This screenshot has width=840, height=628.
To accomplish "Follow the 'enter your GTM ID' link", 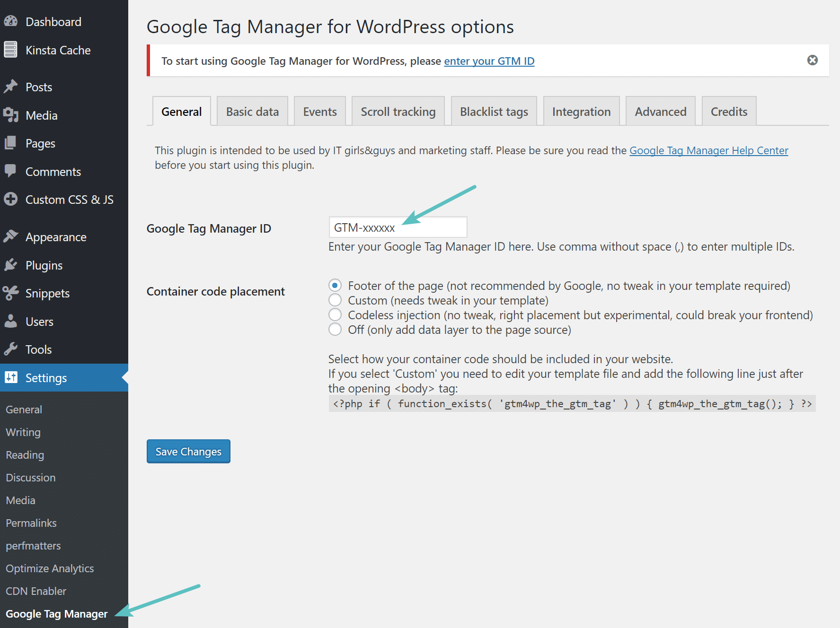I will [489, 61].
